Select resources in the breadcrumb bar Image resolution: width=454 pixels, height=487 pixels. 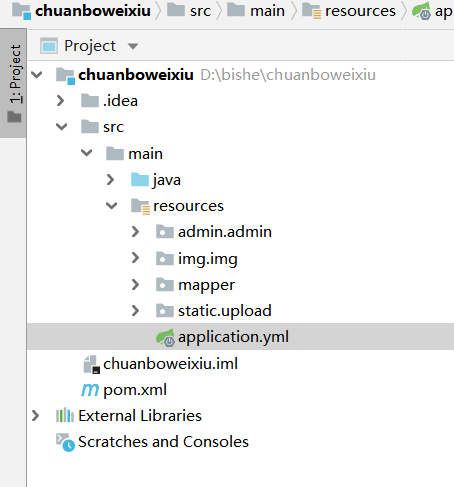(348, 11)
